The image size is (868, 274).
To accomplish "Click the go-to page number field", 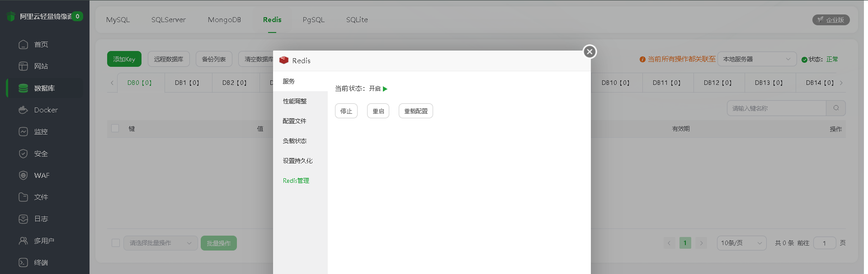I will [x=825, y=243].
